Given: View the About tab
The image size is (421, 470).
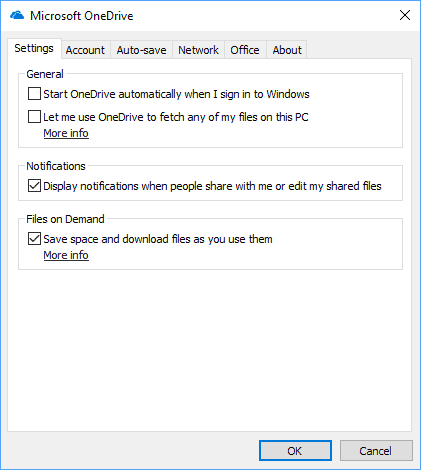Looking at the screenshot, I should (x=287, y=50).
